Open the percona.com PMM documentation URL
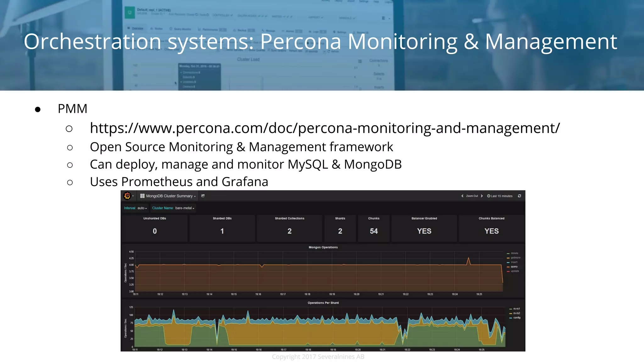Image resolution: width=644 pixels, height=362 pixels. click(x=325, y=128)
